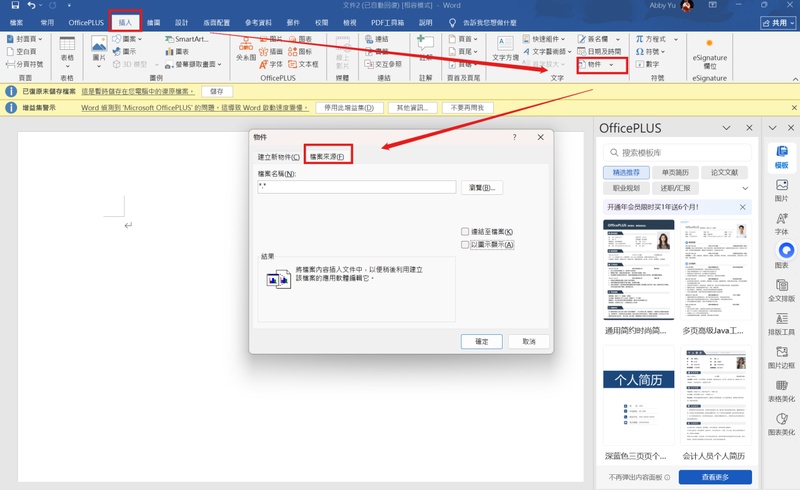
Task: Click the OfficePLUS icons (图标) button
Action: [x=300, y=52]
